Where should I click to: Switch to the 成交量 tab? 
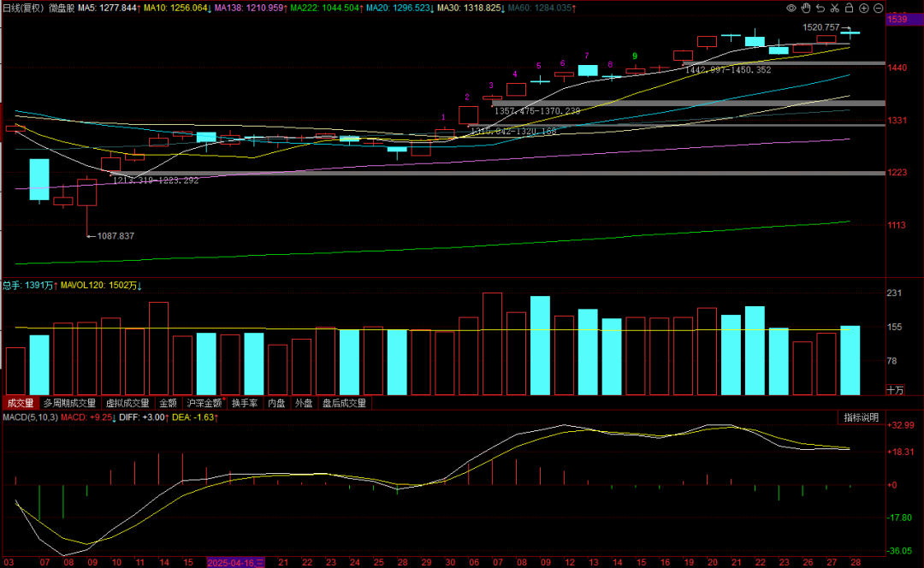pos(21,403)
